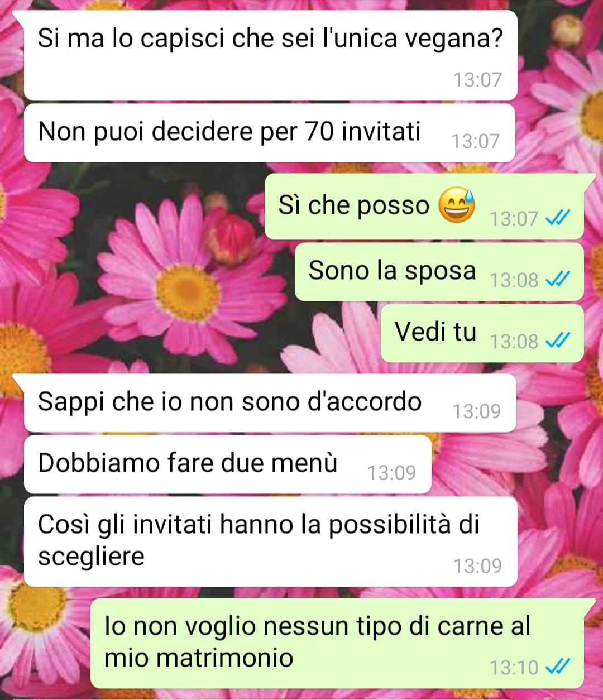
Task: Select the 'Sappi che io non sono d'accordo' message
Action: pos(270,403)
